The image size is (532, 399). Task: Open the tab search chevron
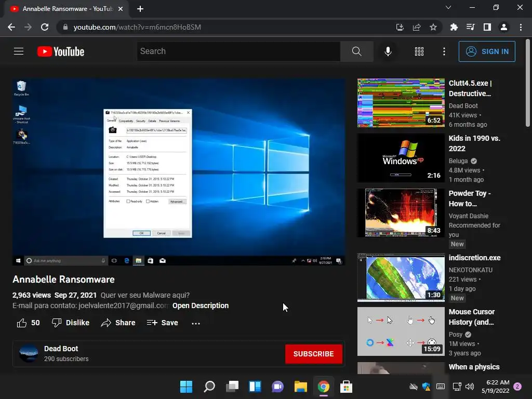[448, 7]
